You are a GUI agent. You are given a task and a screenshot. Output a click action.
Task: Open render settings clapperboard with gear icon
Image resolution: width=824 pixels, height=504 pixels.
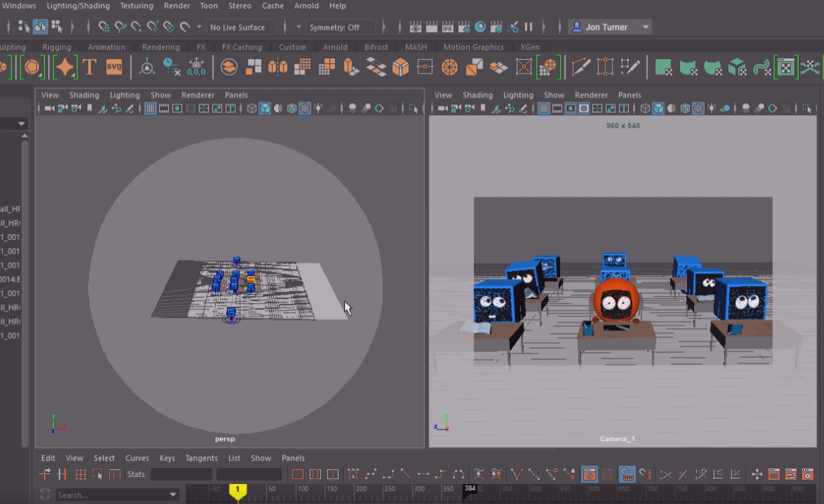pos(464,27)
